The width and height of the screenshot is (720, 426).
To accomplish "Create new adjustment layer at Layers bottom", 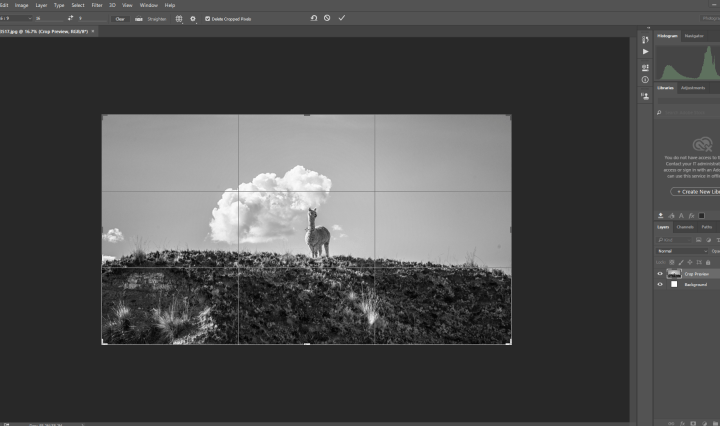I will [x=704, y=423].
